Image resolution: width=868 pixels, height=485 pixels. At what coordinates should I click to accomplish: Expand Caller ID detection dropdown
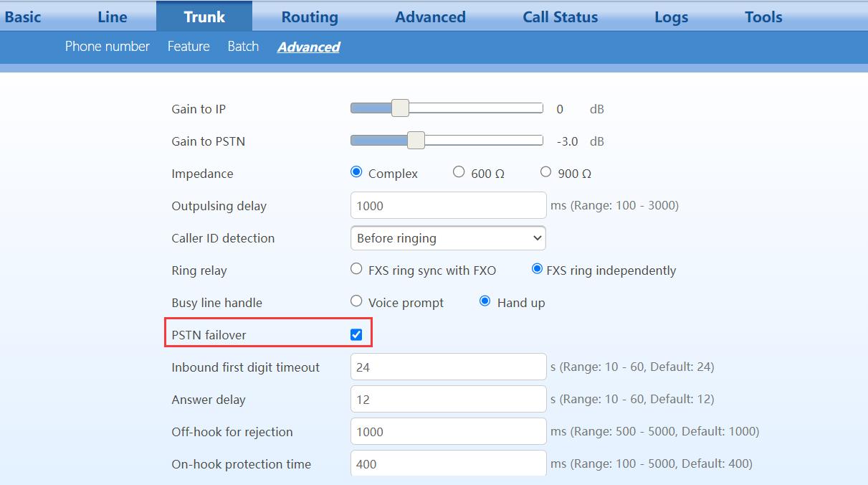click(x=448, y=238)
